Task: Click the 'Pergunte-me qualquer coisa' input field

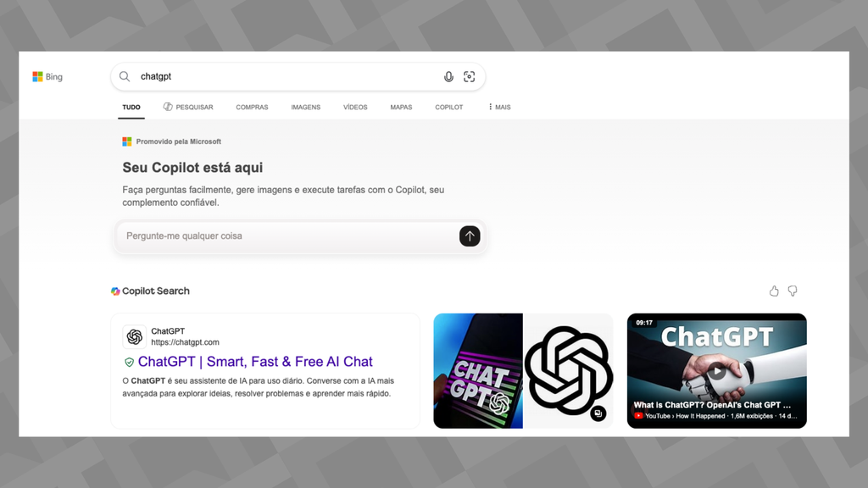Action: coord(254,236)
